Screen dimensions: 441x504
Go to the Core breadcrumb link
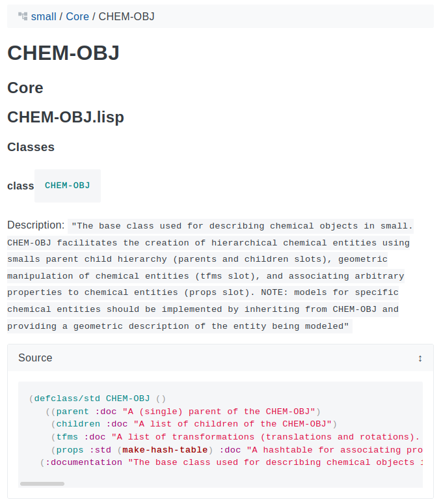[77, 16]
